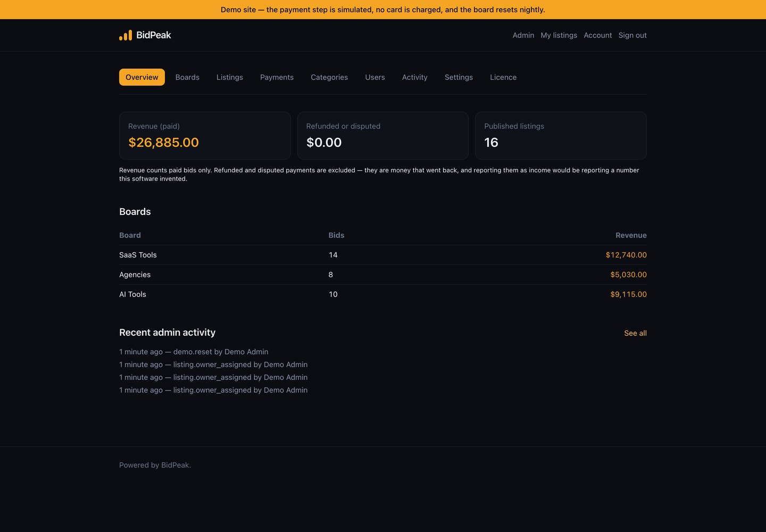Click the Revenue (paid) card label
The width and height of the screenshot is (766, 532).
click(154, 126)
